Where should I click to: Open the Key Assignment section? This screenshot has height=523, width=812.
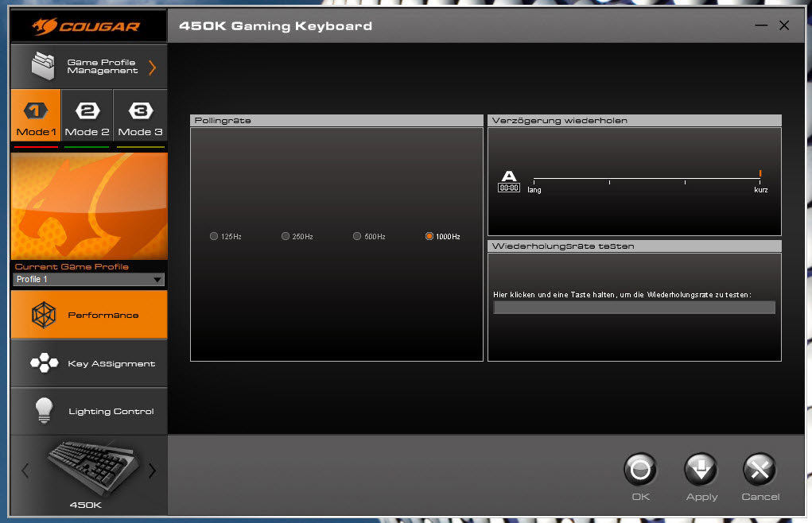(x=89, y=363)
